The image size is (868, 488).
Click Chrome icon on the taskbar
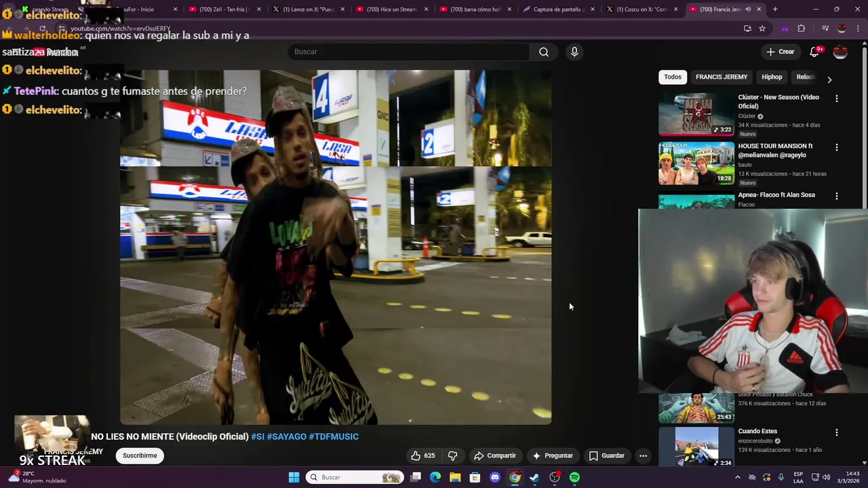pyautogui.click(x=515, y=478)
